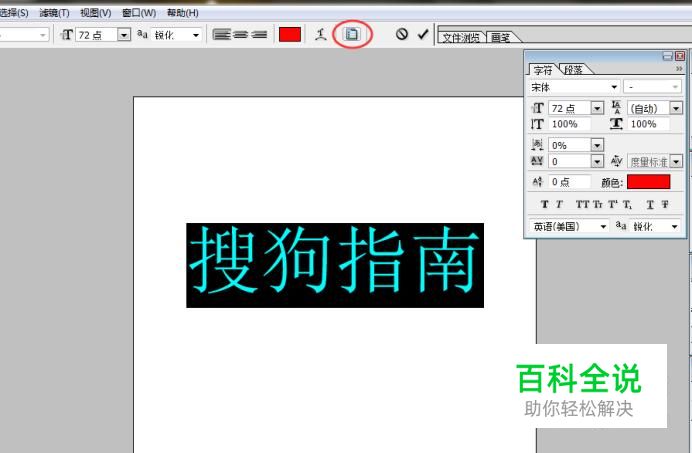Open Character panel 72 点 size dropdown
This screenshot has height=453, width=692.
pos(597,108)
